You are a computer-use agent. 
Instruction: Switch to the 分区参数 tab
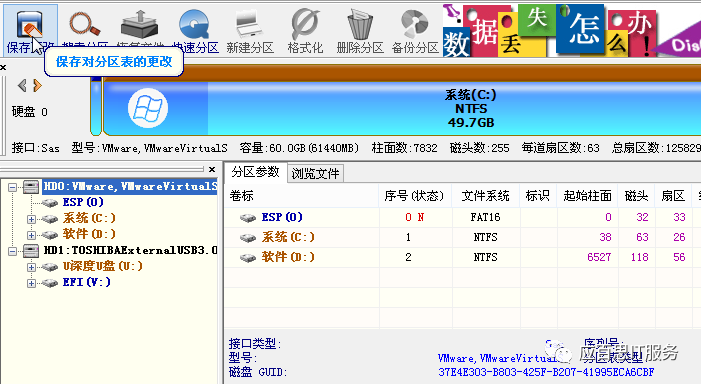[255, 172]
